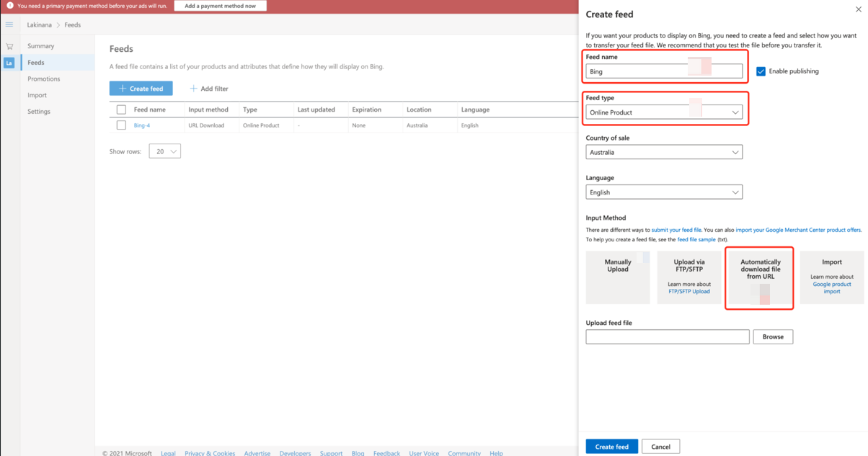The image size is (868, 456).
Task: Open the Language dropdown
Action: 664,192
